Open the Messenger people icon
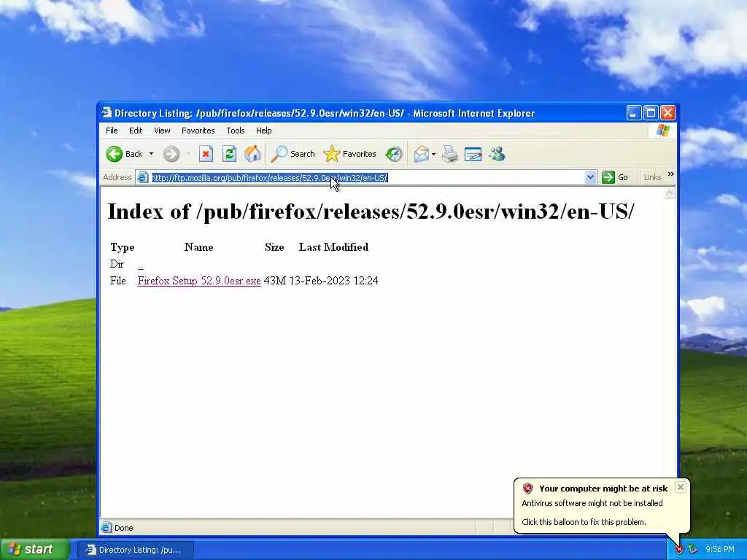 pyautogui.click(x=498, y=154)
